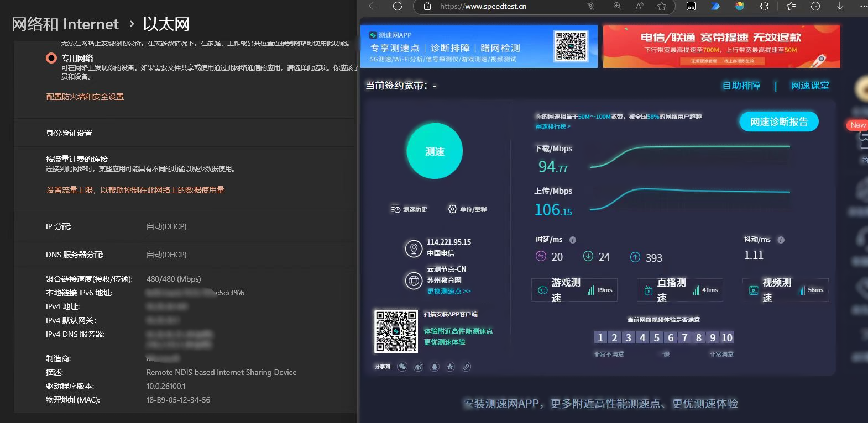Screen dimensions: 868x423
Task: Select the 专用网络 radio button
Action: click(51, 58)
